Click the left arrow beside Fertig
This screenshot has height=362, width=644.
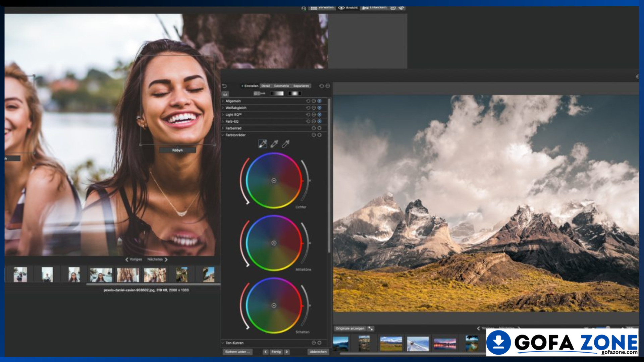[x=266, y=352]
